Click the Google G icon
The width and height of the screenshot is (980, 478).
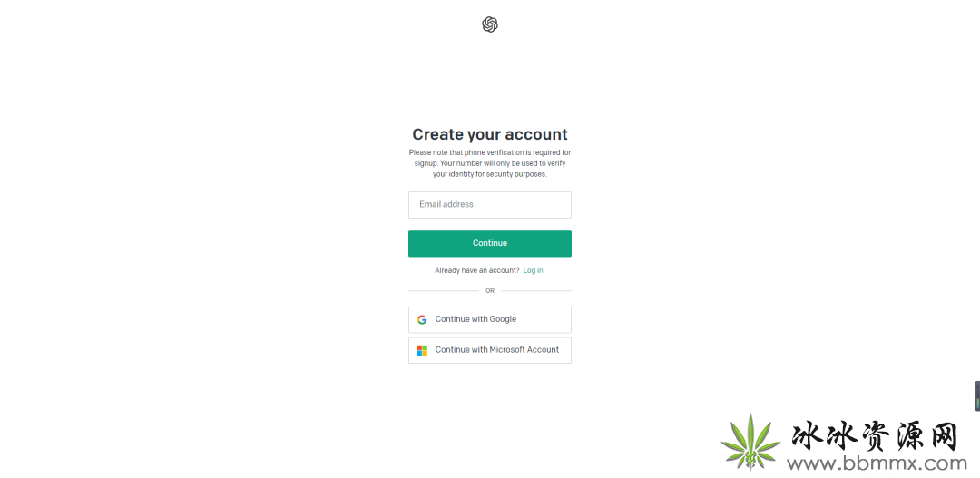[x=422, y=319]
